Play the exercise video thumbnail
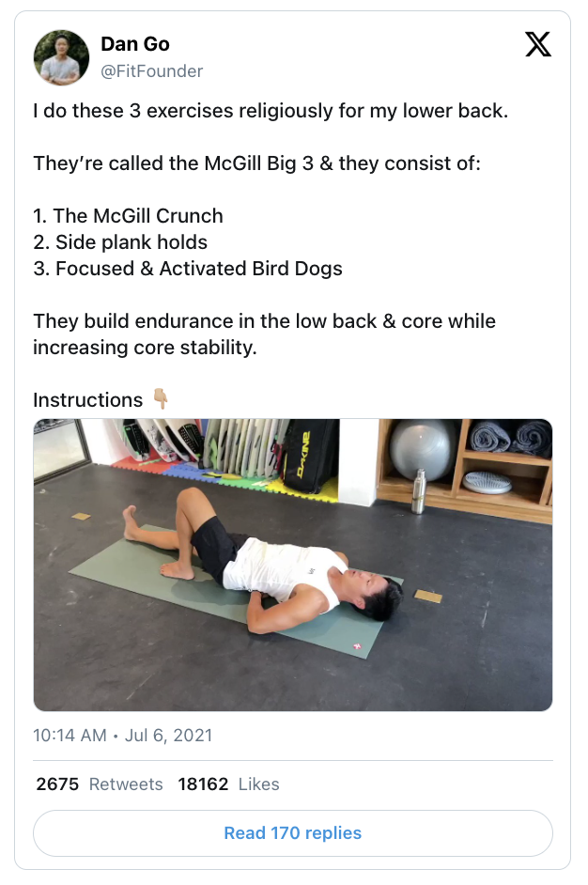588x885 pixels. click(x=293, y=565)
